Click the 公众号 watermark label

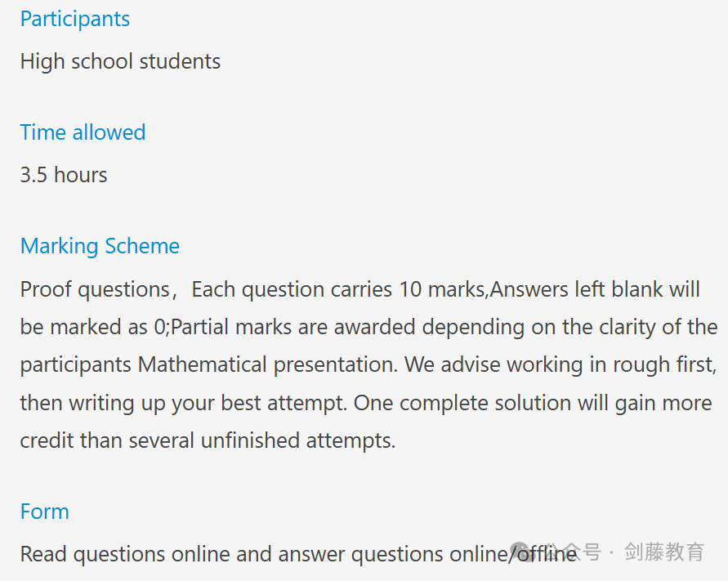click(x=572, y=552)
